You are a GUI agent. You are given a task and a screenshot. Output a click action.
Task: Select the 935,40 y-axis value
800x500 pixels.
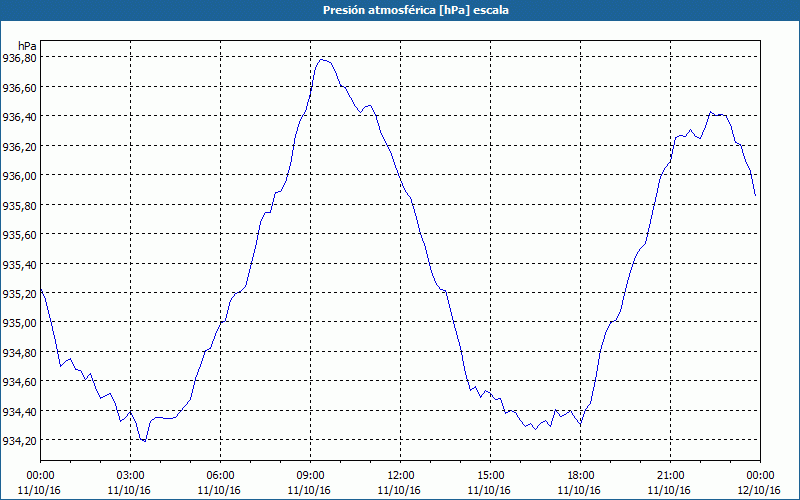pyautogui.click(x=19, y=264)
